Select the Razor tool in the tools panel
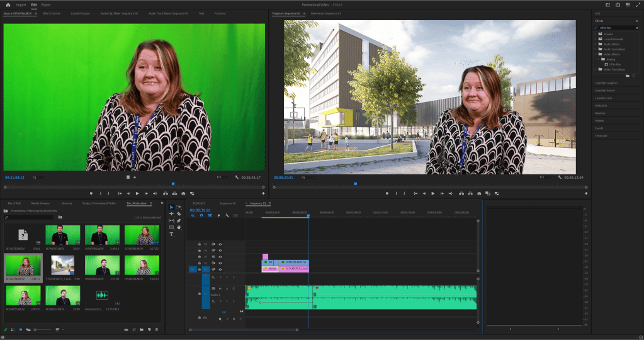The width and height of the screenshot is (644, 340). [179, 214]
